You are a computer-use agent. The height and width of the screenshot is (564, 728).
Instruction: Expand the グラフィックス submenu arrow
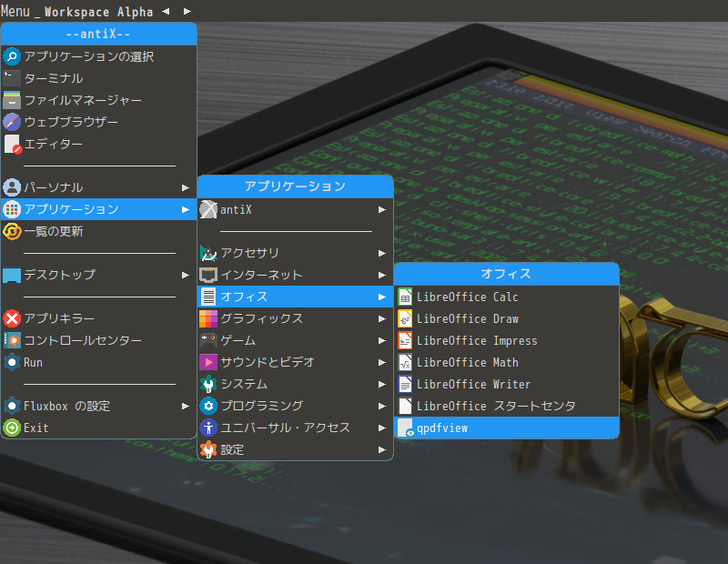(x=381, y=318)
